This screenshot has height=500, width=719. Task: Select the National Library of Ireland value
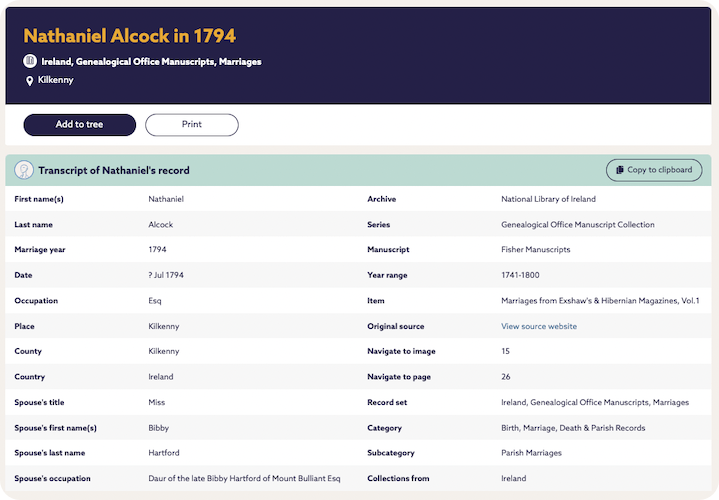(x=551, y=199)
